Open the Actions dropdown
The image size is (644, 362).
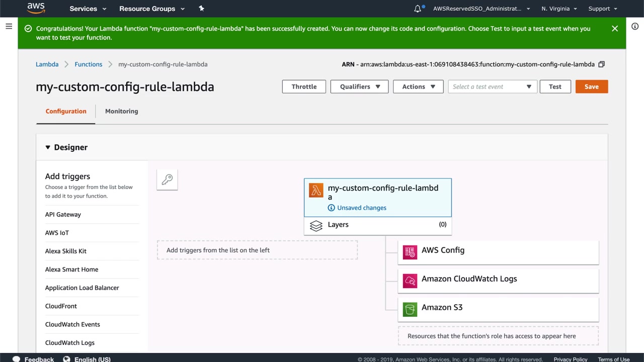point(418,86)
